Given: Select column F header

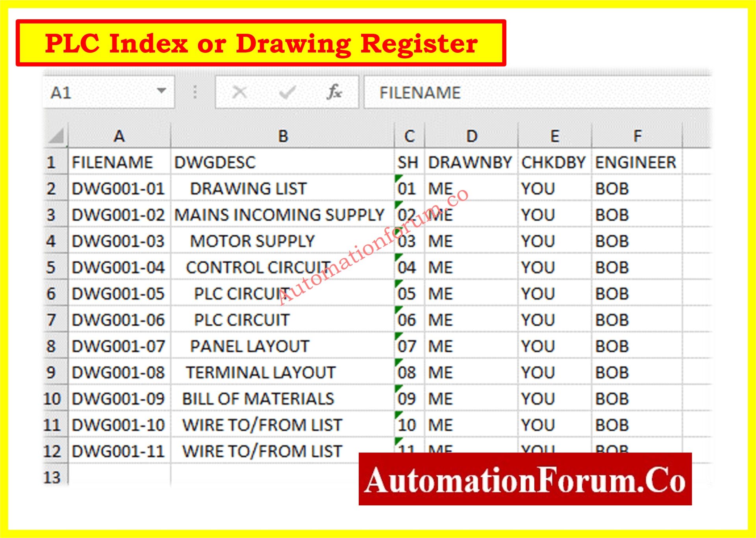Looking at the screenshot, I should [637, 136].
